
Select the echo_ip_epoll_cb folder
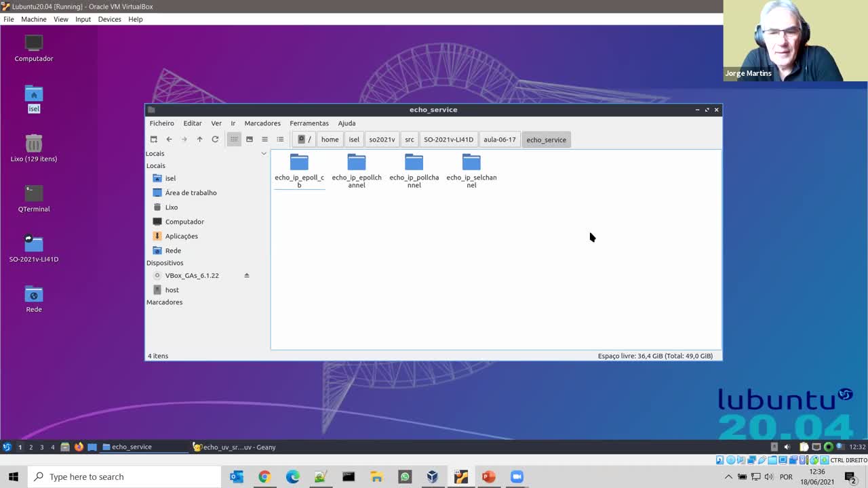tap(299, 171)
